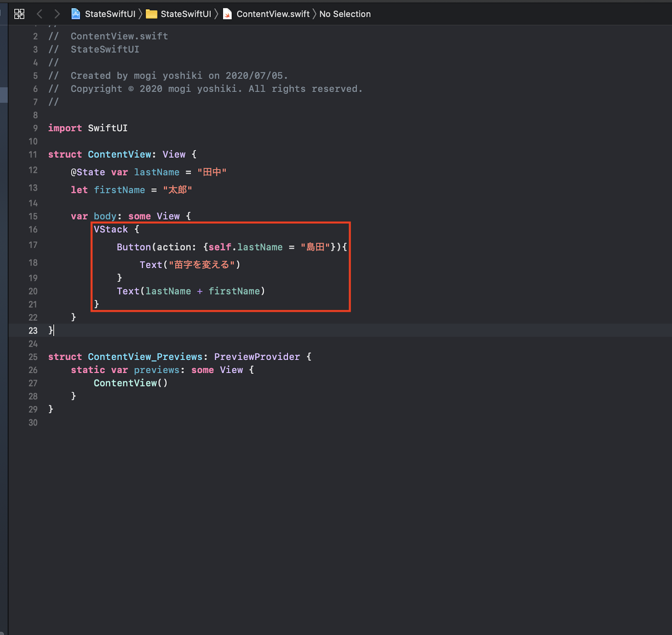Click 'firstName' in the let declaration
This screenshot has height=635, width=672.
pyautogui.click(x=119, y=190)
